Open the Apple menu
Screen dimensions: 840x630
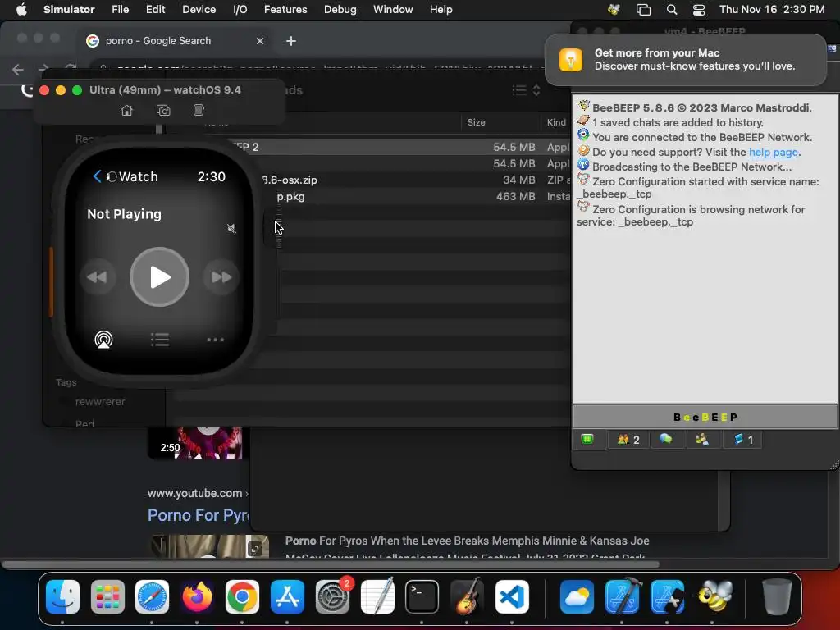pyautogui.click(x=21, y=10)
